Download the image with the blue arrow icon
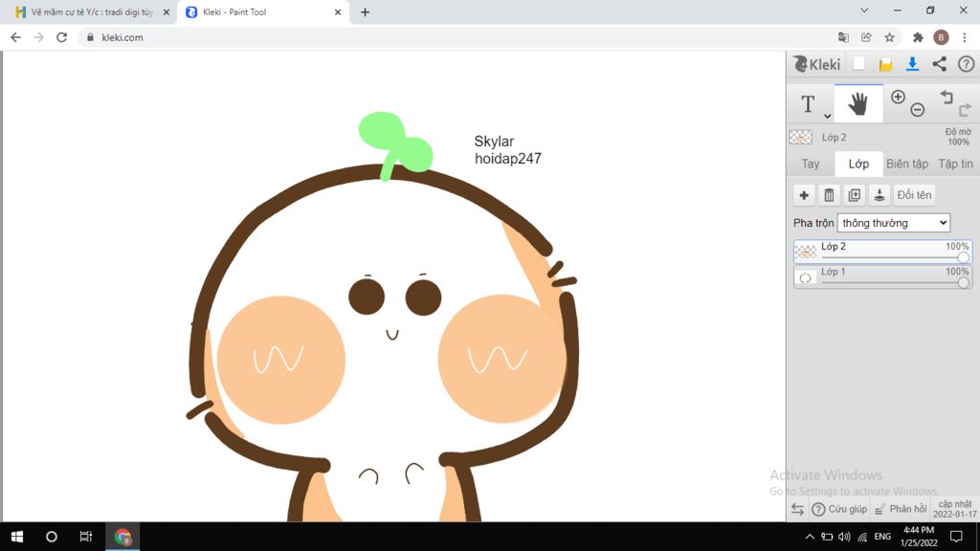 pyautogui.click(x=912, y=64)
